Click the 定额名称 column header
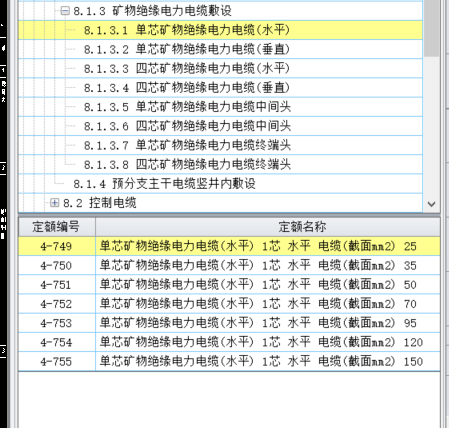Screen dimensions: 449x428 [x=268, y=227]
